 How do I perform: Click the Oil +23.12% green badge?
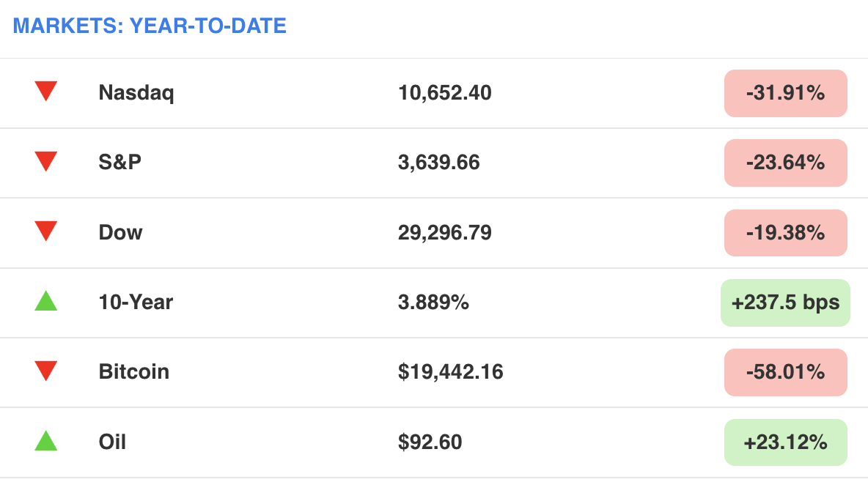(x=785, y=442)
